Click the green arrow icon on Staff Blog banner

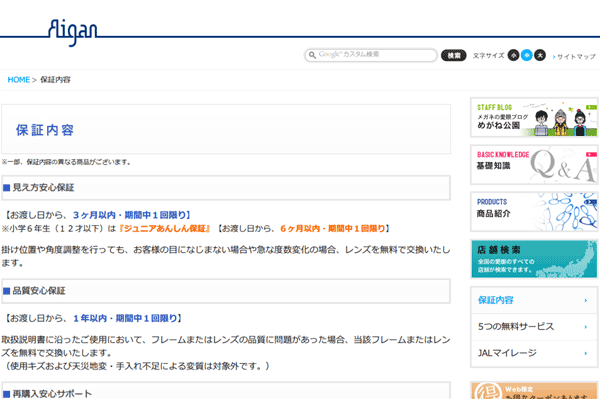coord(591,107)
